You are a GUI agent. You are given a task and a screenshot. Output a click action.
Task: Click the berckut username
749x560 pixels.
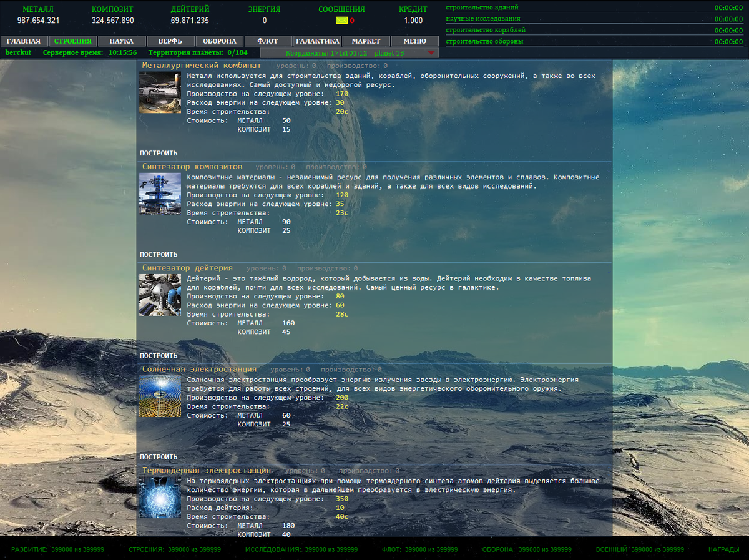(18, 53)
